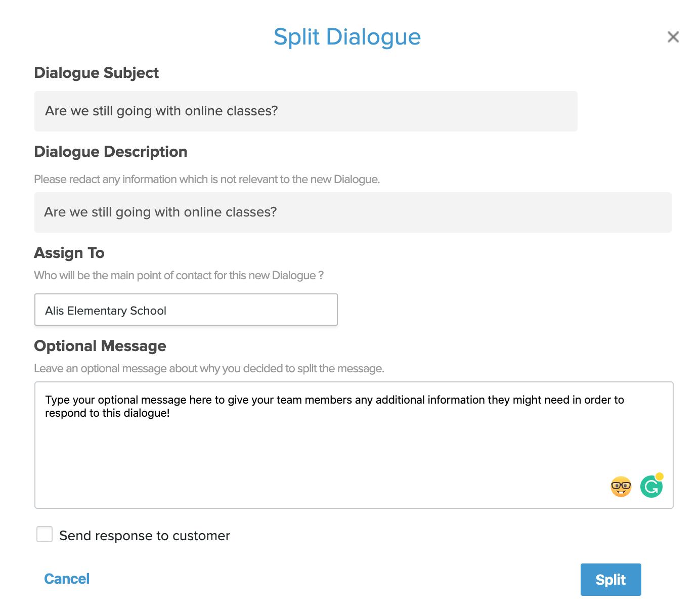Click the Dialogue Description heading
The width and height of the screenshot is (700, 610).
110,152
